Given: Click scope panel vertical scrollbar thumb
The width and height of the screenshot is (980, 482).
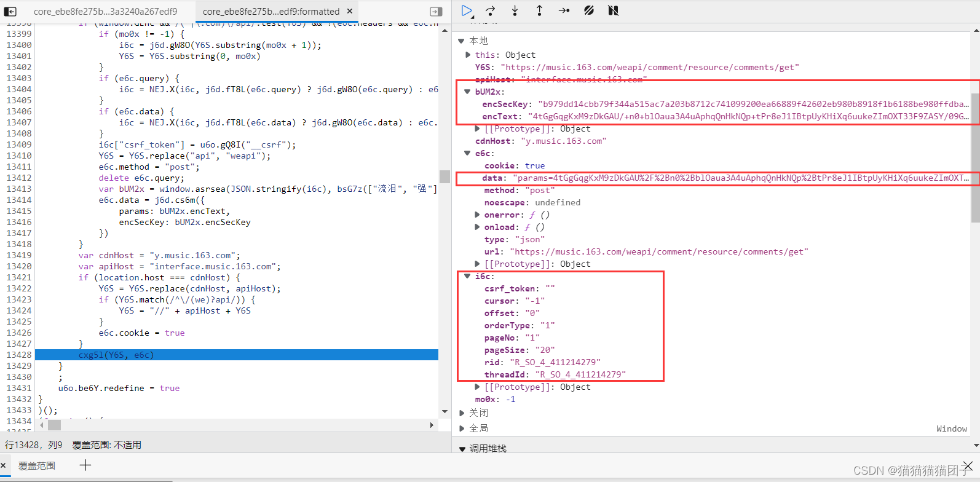Looking at the screenshot, I should (x=975, y=158).
